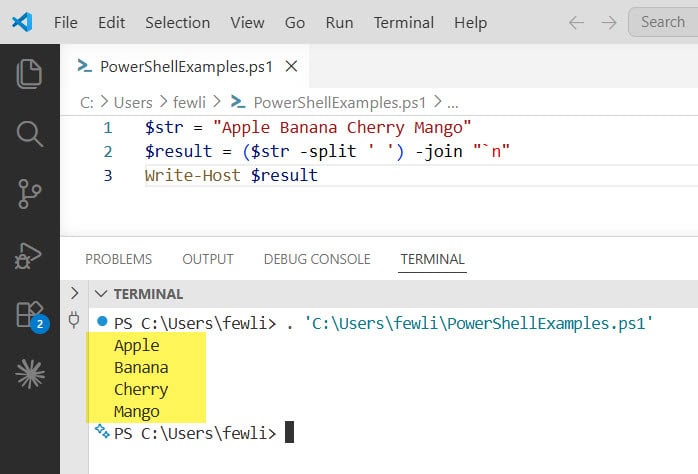Screen dimensions: 698x474
Task: Click the $str variable on line 1
Action: click(x=164, y=128)
